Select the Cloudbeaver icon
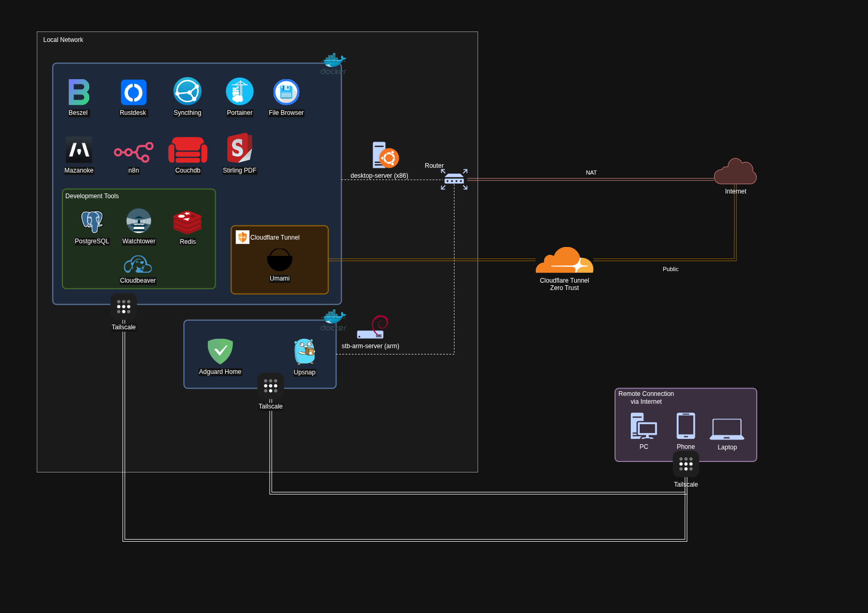The height and width of the screenshot is (613, 868). [x=137, y=265]
